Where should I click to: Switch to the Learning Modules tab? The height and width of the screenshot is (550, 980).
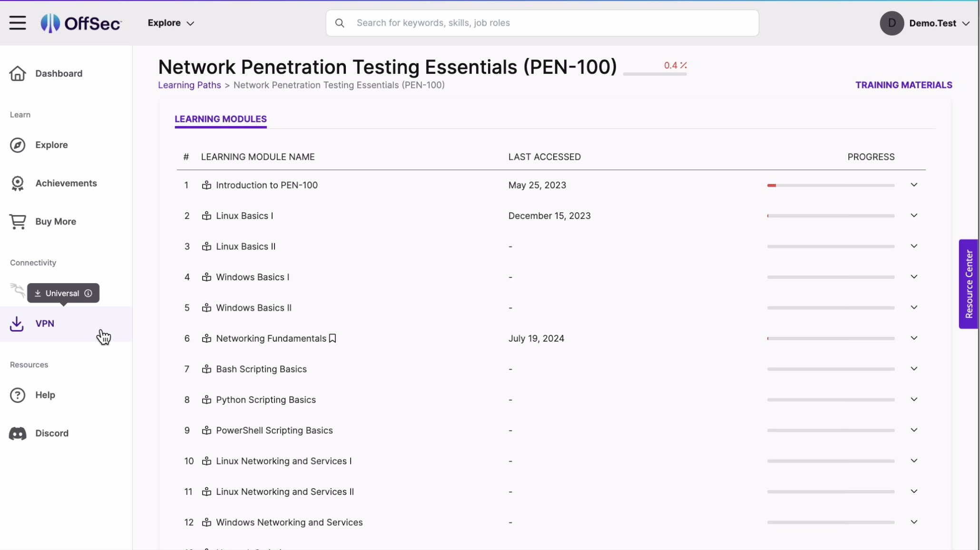[220, 119]
